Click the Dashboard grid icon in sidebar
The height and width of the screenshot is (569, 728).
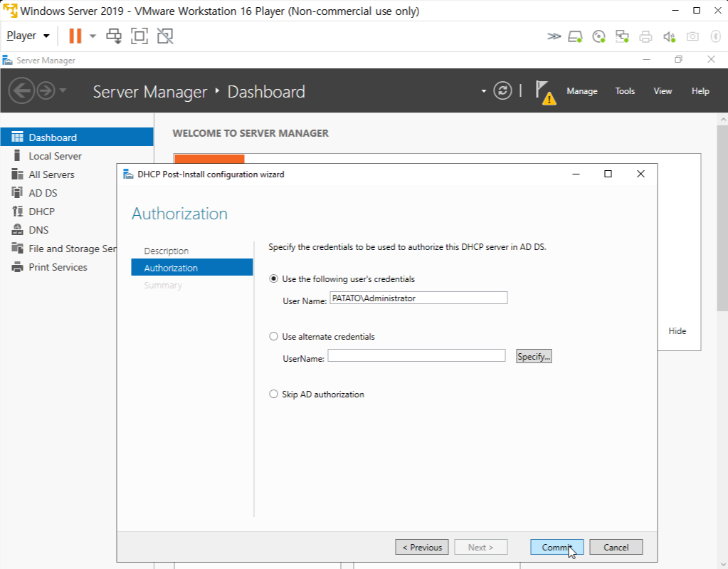(x=17, y=137)
